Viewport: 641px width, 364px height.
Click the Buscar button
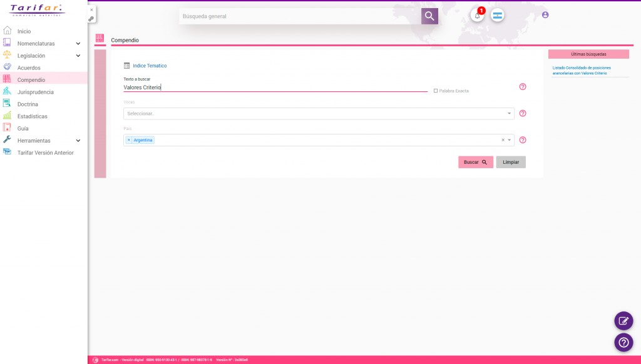pyautogui.click(x=476, y=162)
